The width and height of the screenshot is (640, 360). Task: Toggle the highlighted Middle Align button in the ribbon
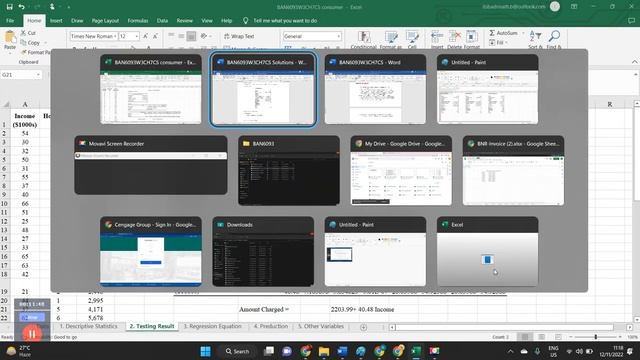(x=191, y=36)
